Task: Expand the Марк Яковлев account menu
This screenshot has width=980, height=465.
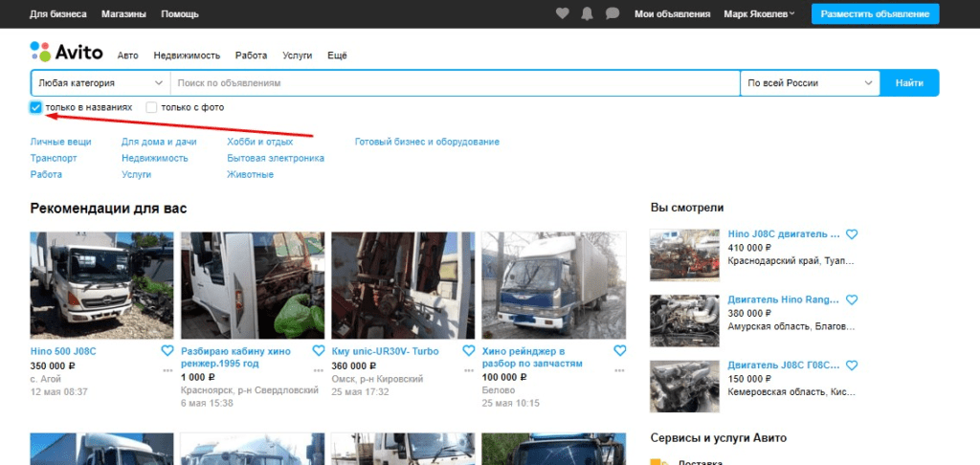Action: click(x=759, y=14)
